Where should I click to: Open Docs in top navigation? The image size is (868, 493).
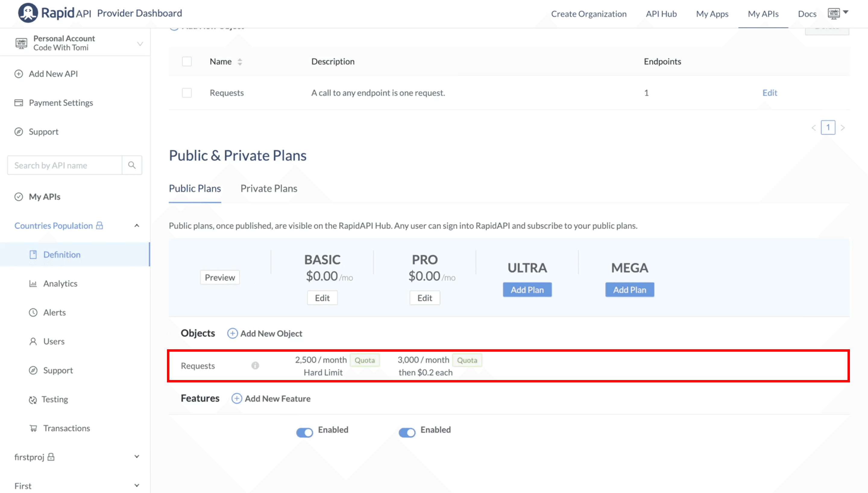pyautogui.click(x=807, y=14)
